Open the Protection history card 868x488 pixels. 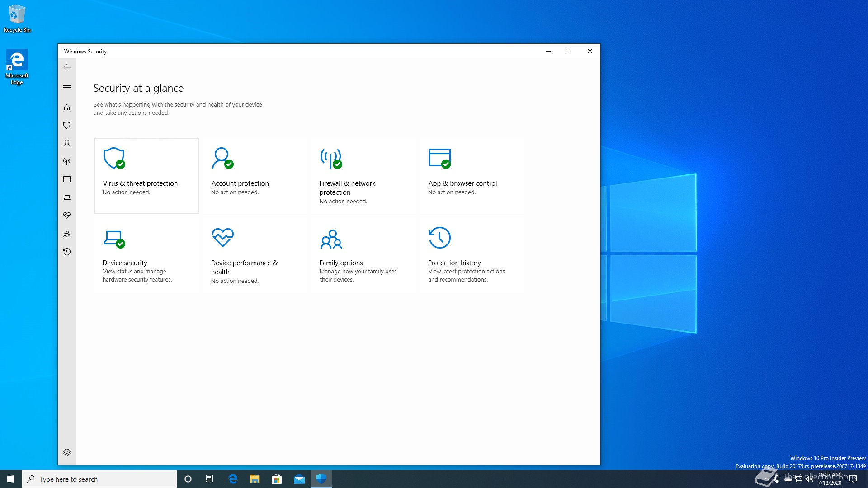coord(472,255)
